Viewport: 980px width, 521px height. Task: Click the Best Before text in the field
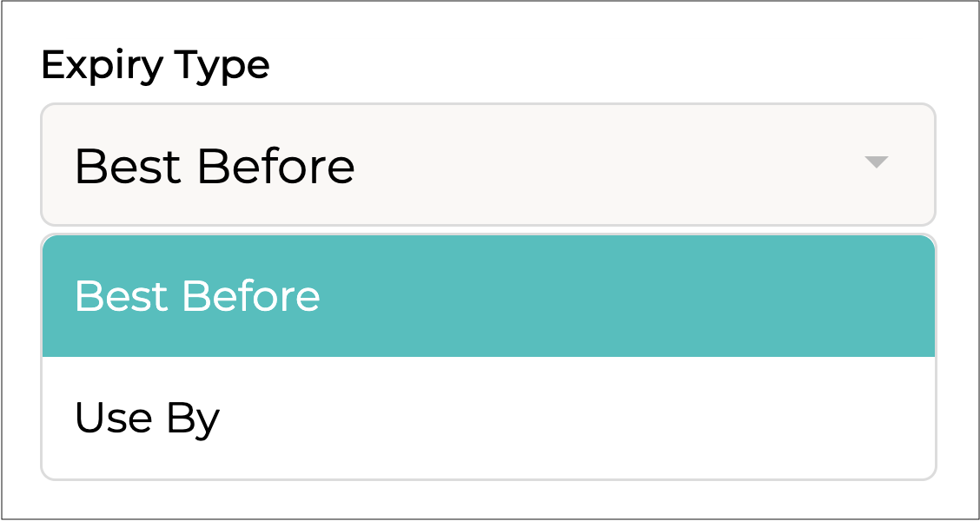(x=215, y=166)
